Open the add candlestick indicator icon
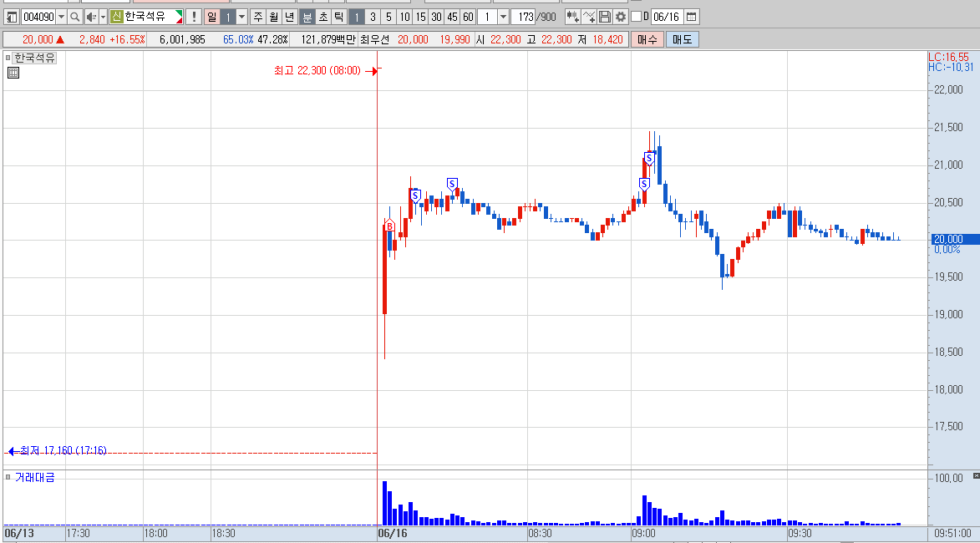This screenshot has width=980, height=543. click(572, 17)
